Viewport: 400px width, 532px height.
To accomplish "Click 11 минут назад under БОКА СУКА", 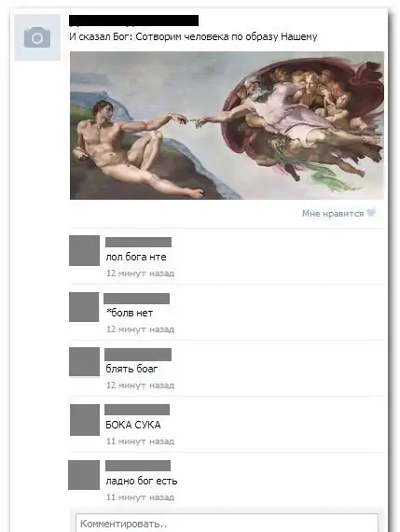I will (x=141, y=441).
